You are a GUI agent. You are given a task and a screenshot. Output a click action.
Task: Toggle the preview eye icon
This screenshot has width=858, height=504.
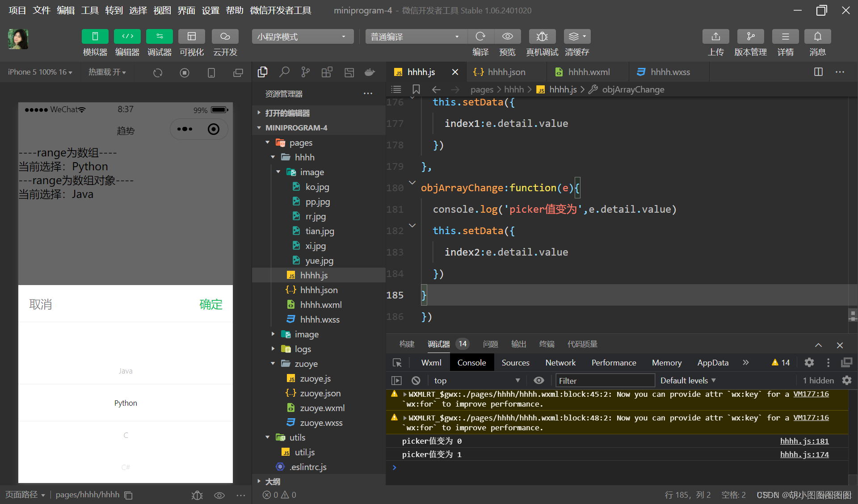click(x=507, y=37)
